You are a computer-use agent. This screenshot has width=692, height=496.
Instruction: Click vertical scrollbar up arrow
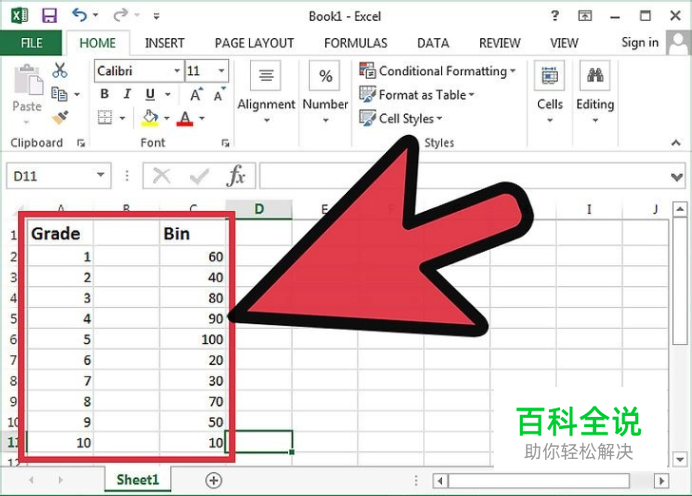680,210
